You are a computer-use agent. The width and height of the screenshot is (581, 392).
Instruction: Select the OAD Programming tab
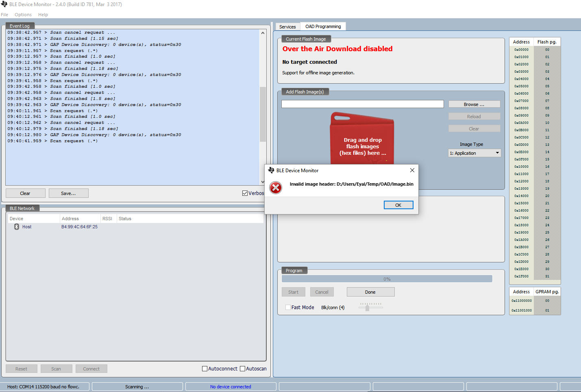pyautogui.click(x=323, y=26)
